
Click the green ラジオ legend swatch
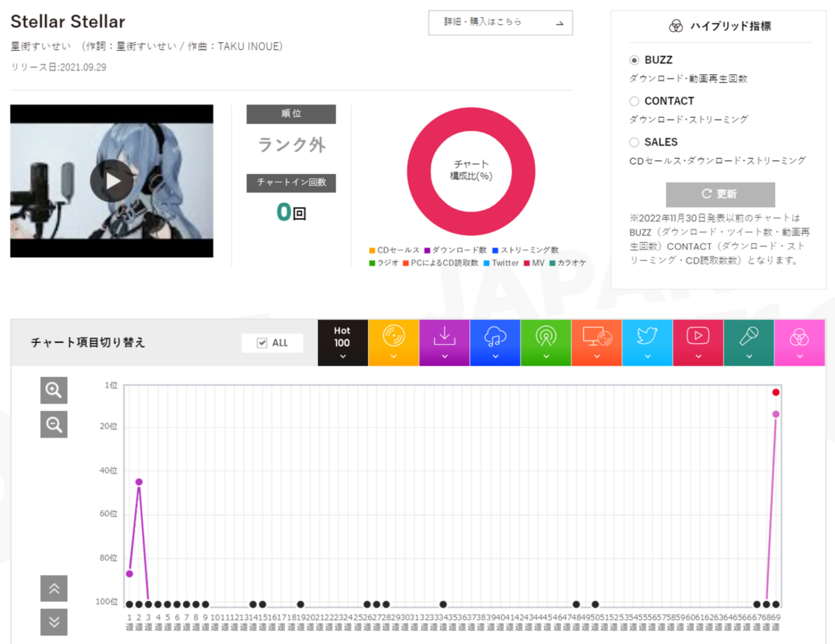372,263
